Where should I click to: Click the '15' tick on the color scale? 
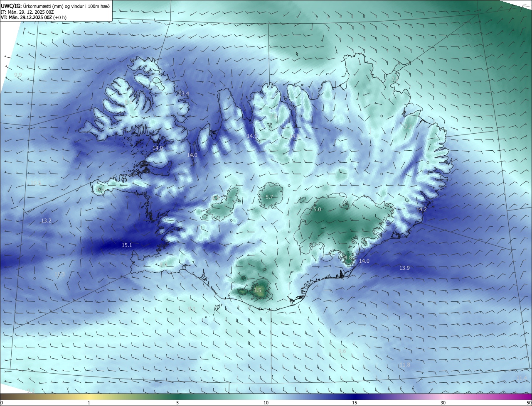[355, 403]
